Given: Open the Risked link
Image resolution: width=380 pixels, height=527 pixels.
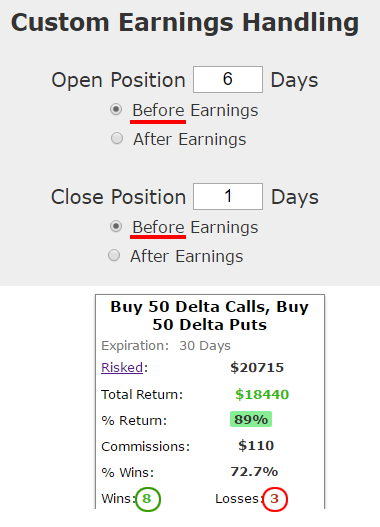Looking at the screenshot, I should 122,367.
